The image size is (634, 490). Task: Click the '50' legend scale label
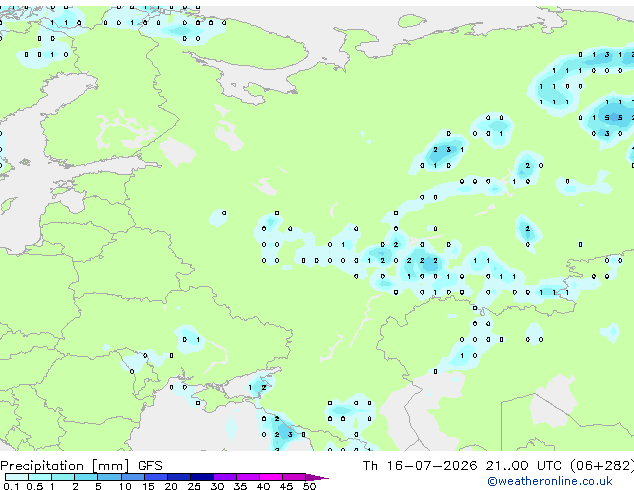[309, 486]
